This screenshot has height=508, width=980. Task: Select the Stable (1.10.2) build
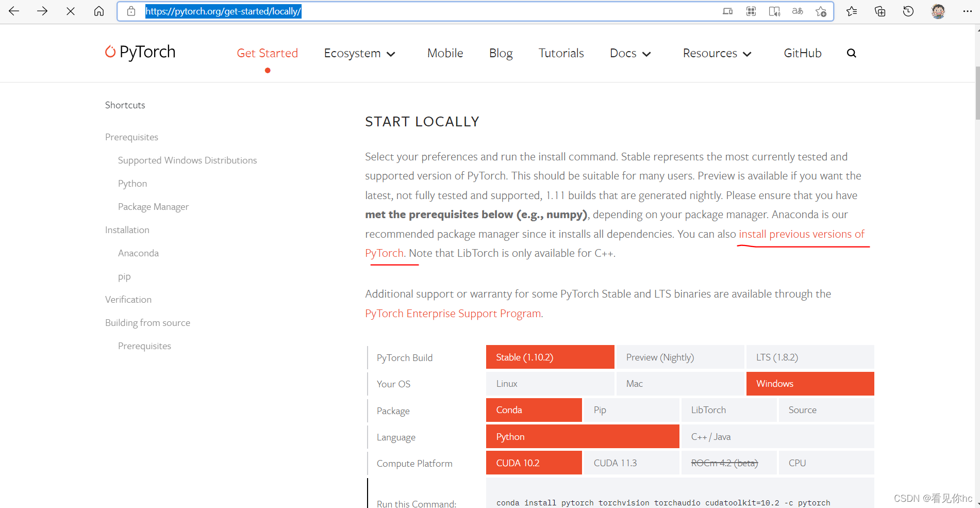550,357
